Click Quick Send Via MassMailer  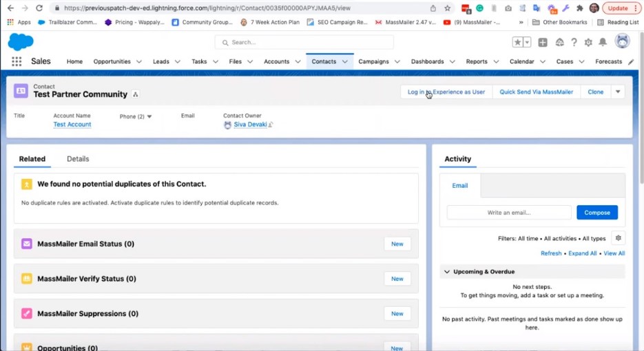(536, 92)
